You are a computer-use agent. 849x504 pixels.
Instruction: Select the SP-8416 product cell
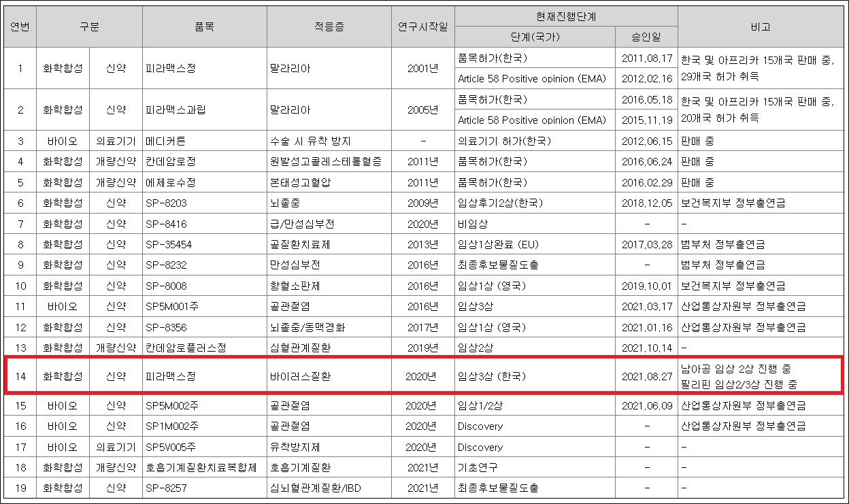click(x=204, y=224)
